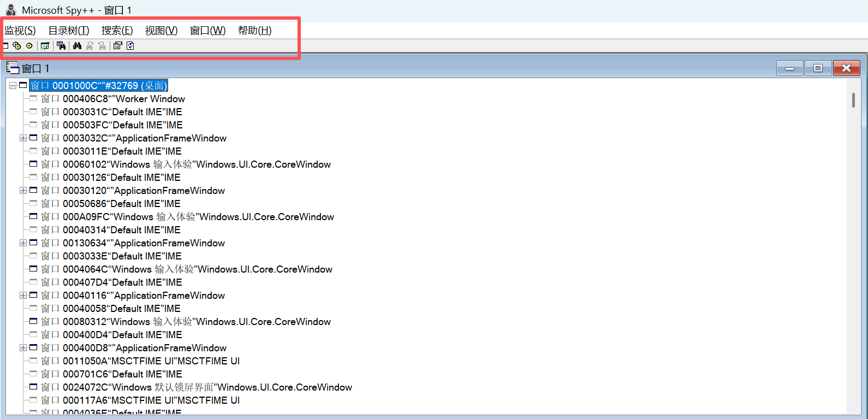Refresh the view with the toolbar icon
The height and width of the screenshot is (419, 868).
coord(130,46)
